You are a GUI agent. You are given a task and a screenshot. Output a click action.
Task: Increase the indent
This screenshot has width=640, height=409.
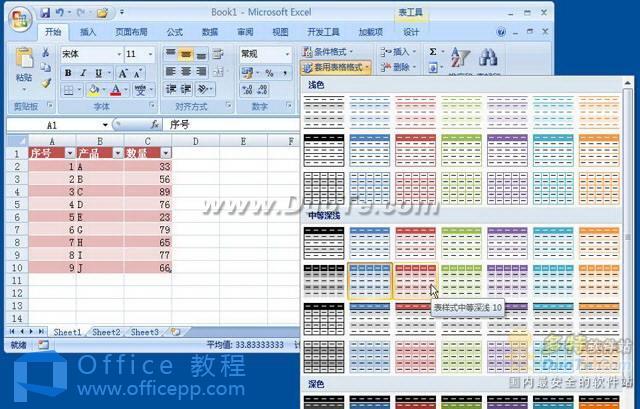point(186,89)
